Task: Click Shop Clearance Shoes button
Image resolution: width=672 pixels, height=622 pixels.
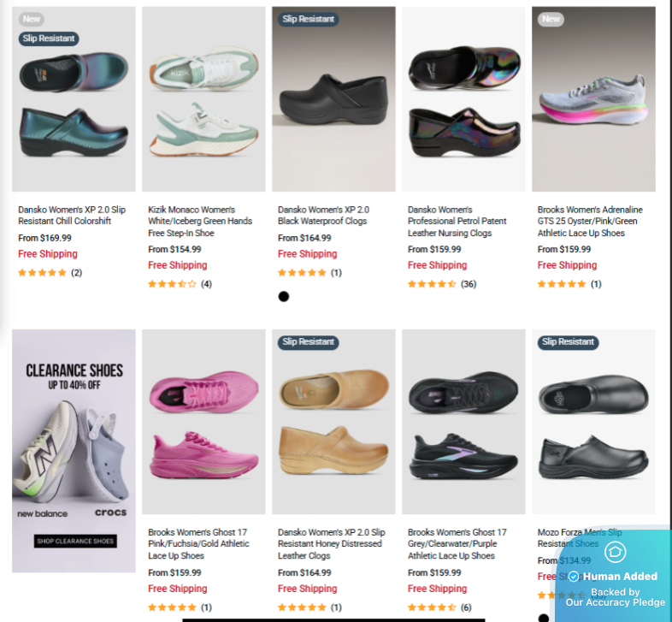Action: (x=75, y=541)
